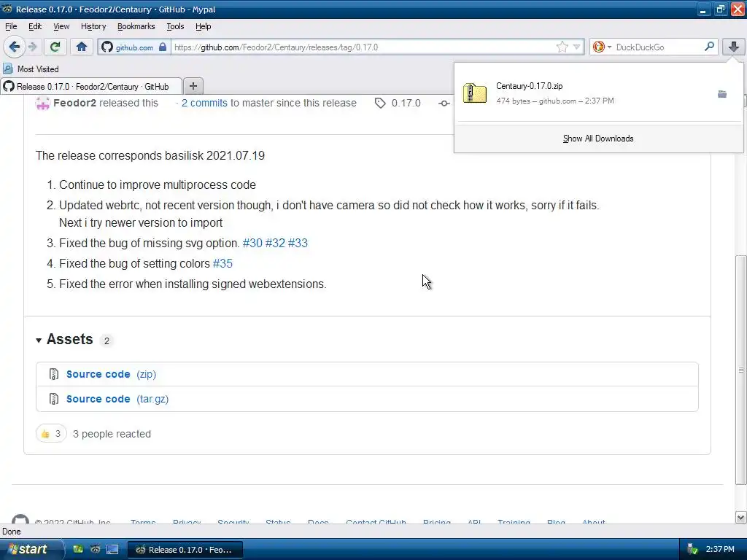Click the tag icon beside 0.17.0
This screenshot has width=747, height=560.
click(379, 103)
